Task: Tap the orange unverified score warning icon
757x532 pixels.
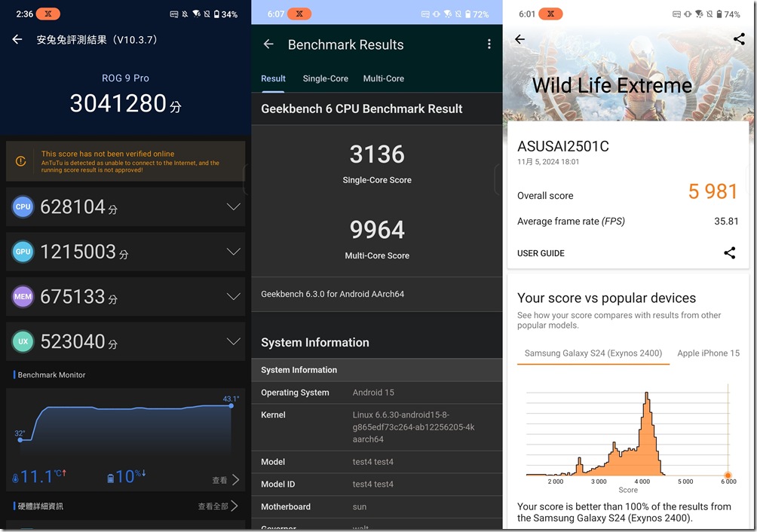Action: pos(20,161)
